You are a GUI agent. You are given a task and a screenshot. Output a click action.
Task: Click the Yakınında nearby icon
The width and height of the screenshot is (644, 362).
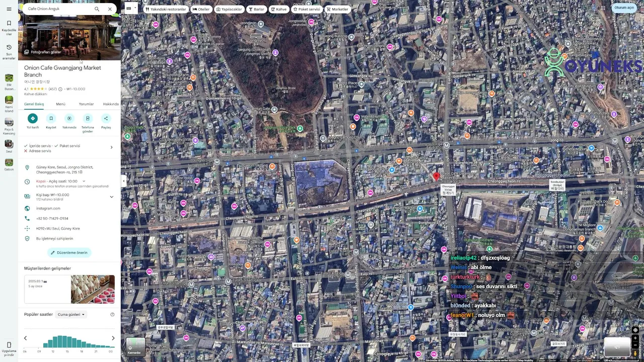pyautogui.click(x=69, y=118)
